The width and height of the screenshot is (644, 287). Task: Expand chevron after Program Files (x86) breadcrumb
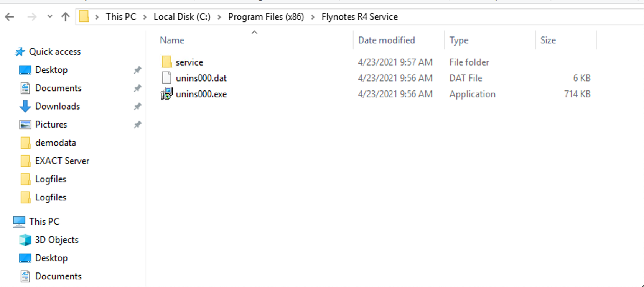tap(313, 17)
